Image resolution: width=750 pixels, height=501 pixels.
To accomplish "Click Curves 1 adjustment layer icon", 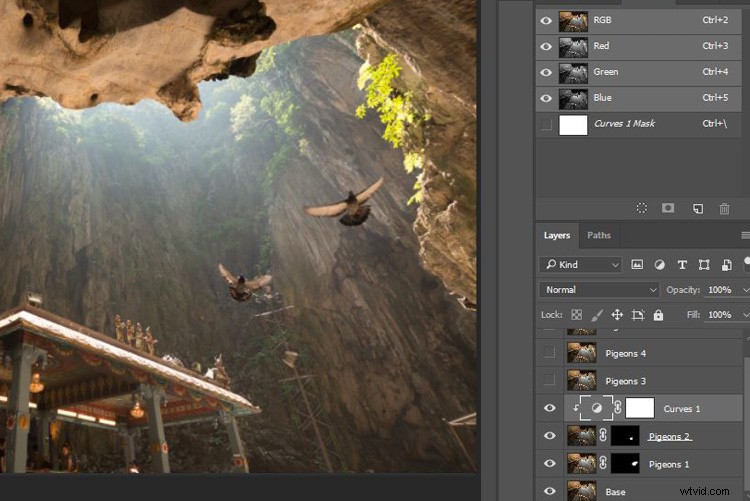I will tap(596, 408).
